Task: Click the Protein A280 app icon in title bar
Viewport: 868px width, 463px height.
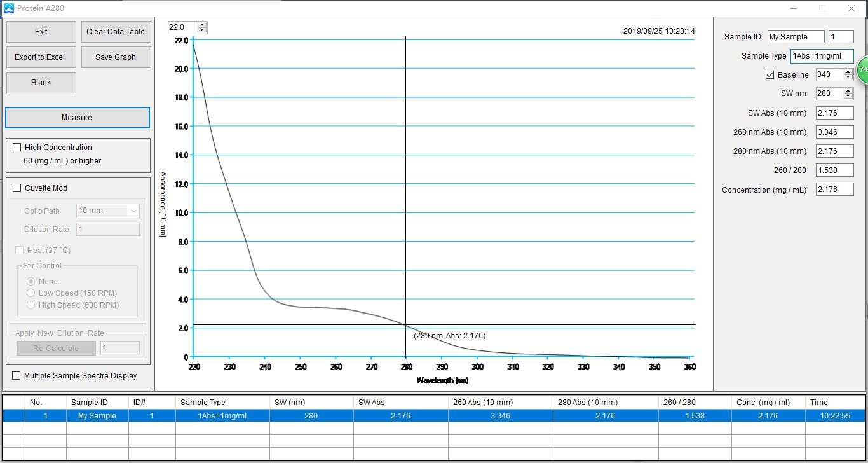Action: (x=9, y=8)
